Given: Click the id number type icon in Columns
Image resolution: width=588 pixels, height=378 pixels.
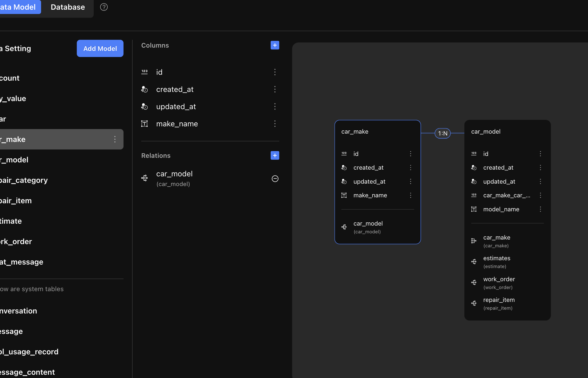Looking at the screenshot, I should (x=144, y=72).
